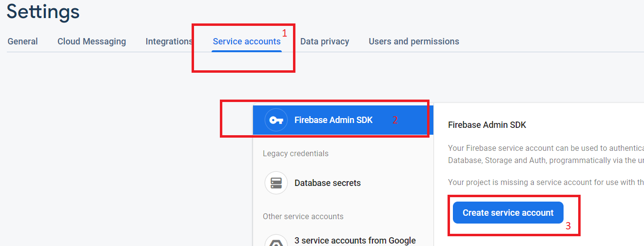Click the Create service account button
Viewport: 644px width, 246px height.
508,213
